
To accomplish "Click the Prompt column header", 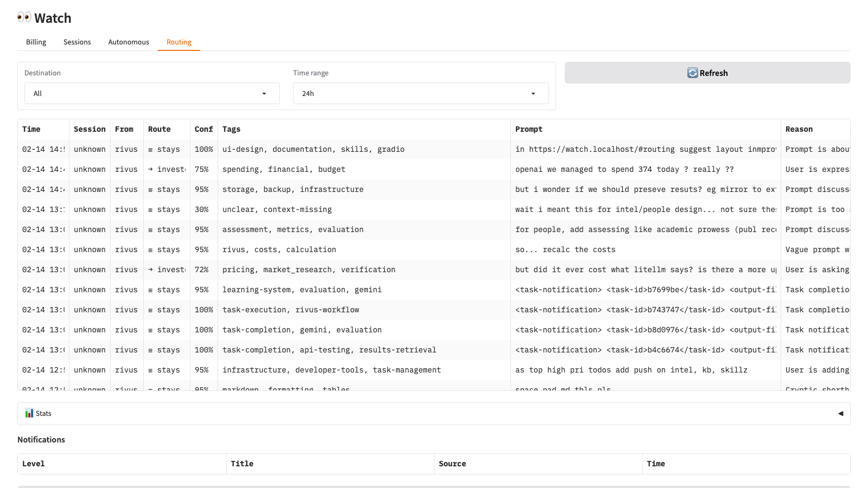I will tap(528, 129).
